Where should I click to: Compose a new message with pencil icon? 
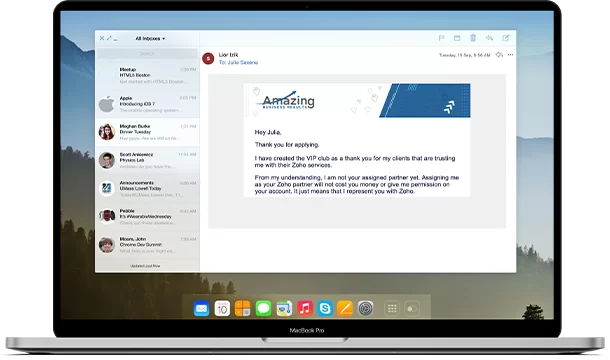(x=506, y=38)
